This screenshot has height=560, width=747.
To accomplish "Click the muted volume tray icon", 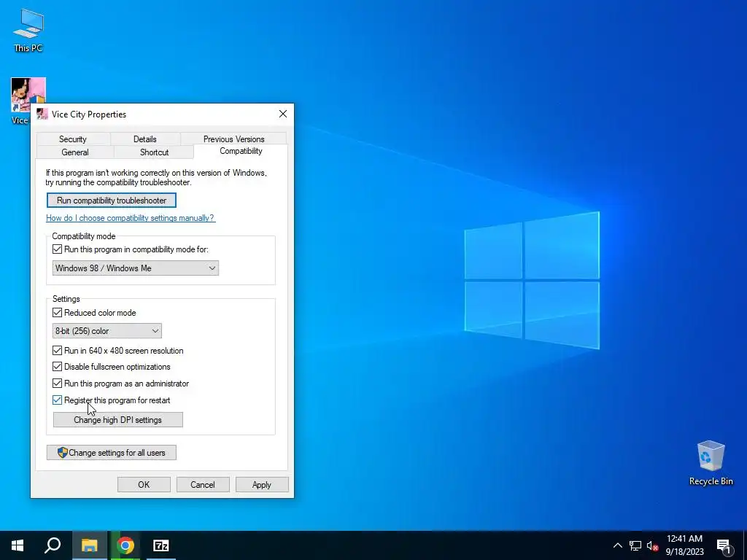I will [x=652, y=545].
